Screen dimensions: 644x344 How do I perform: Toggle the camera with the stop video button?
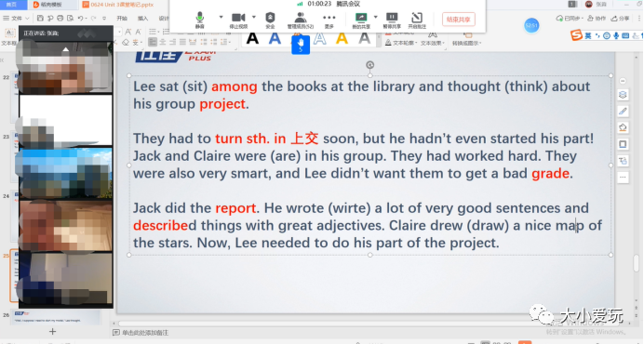tap(238, 20)
